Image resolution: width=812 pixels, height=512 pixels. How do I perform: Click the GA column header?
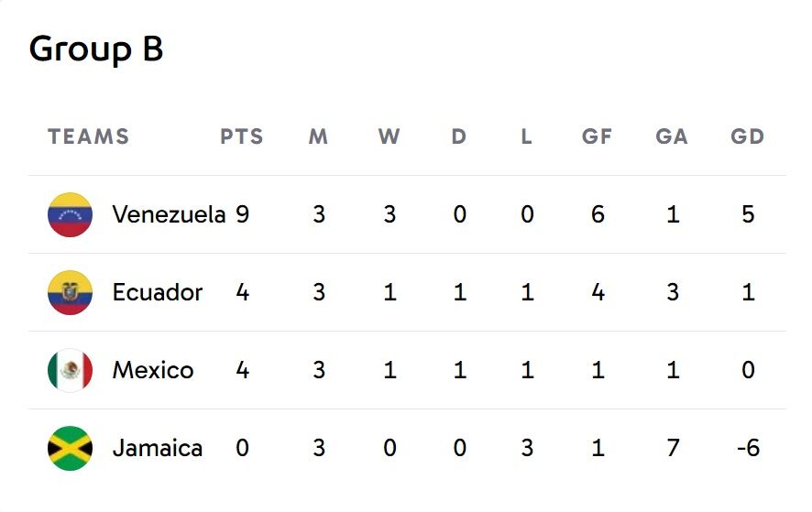tap(672, 137)
